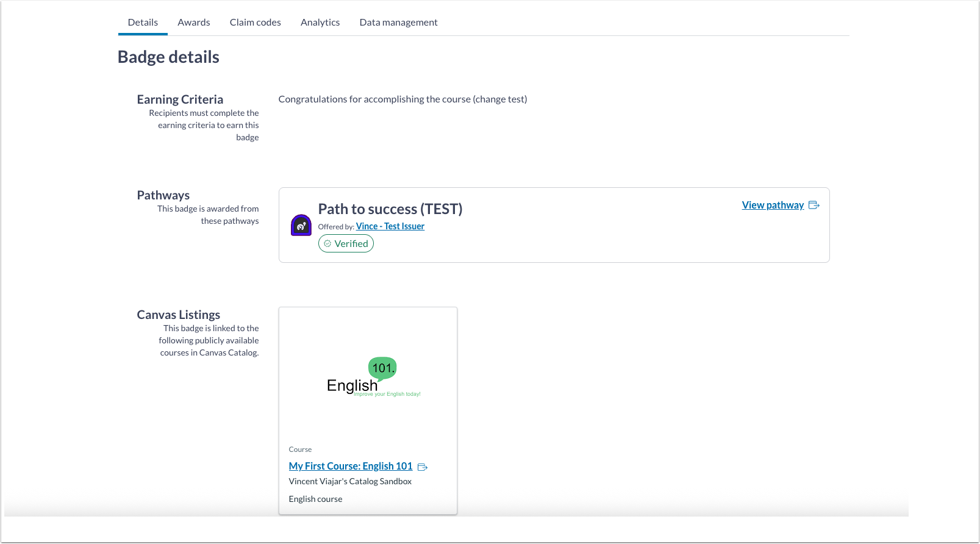The height and width of the screenshot is (544, 980).
Task: Open the Awards tab
Action: tap(194, 23)
